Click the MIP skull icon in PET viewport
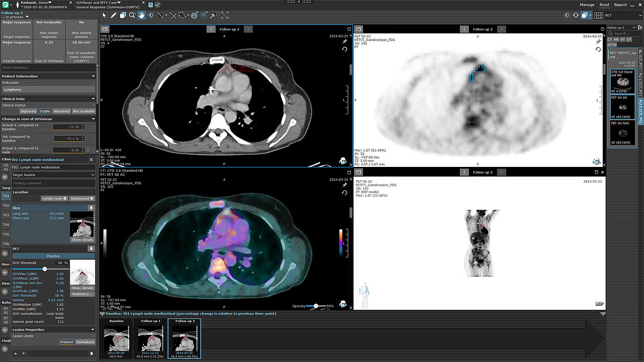This screenshot has width=644, height=362. (596, 161)
